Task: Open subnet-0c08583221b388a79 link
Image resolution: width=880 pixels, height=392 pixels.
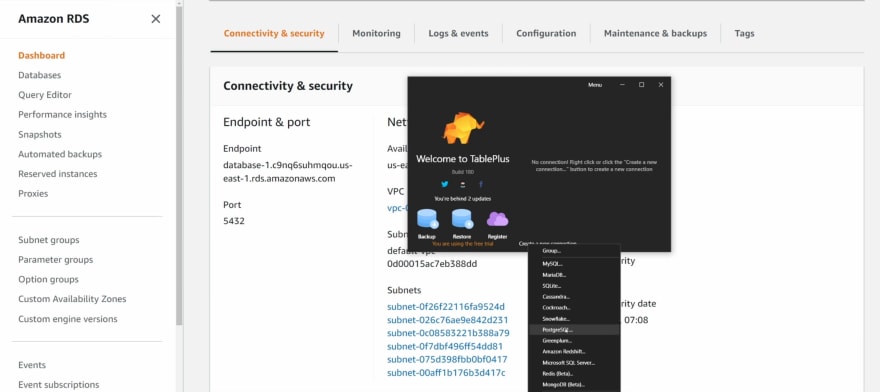Action: [448, 333]
